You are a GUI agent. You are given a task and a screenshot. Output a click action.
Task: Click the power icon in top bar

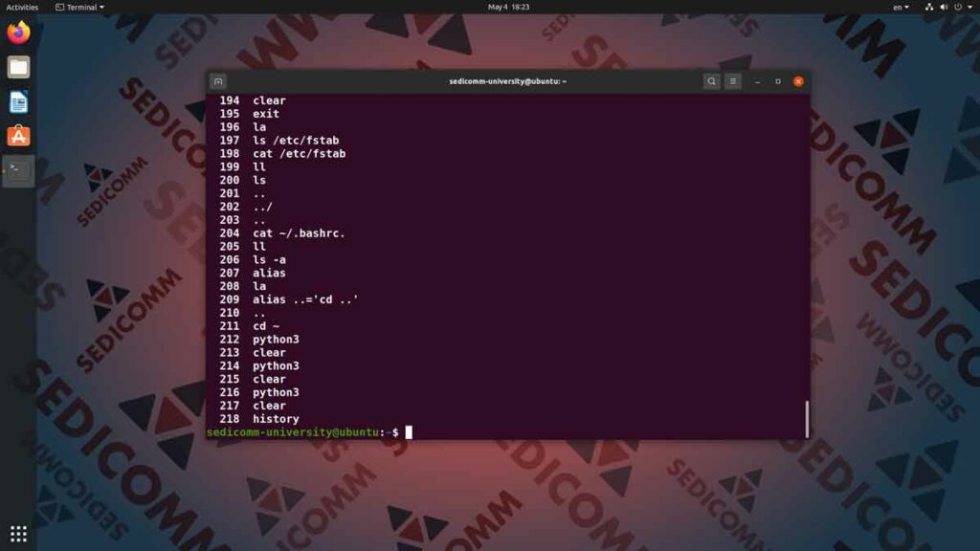[958, 7]
